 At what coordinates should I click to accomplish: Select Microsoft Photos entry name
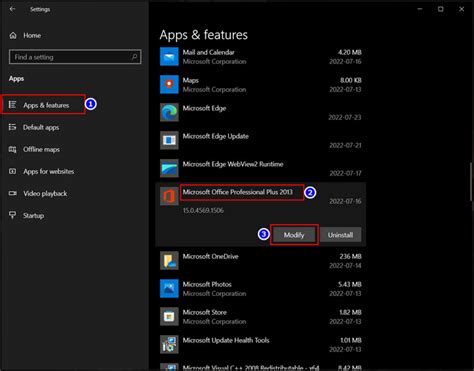tap(207, 284)
